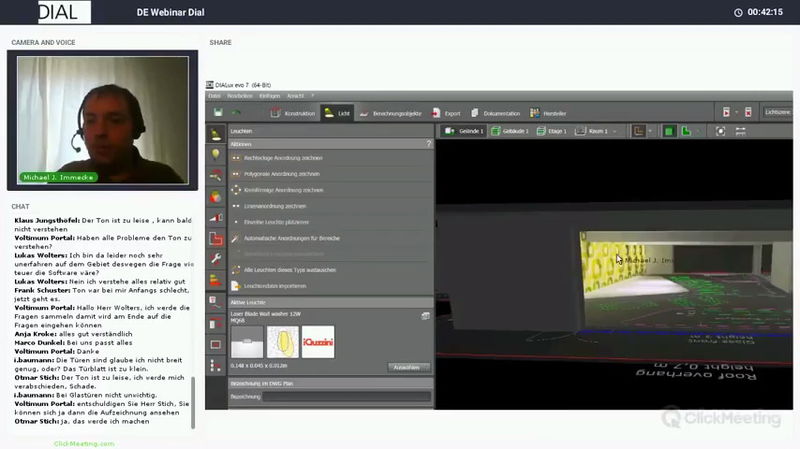Click the Bezeichnung input field
Screen dimensions: 800x449
click(346, 397)
